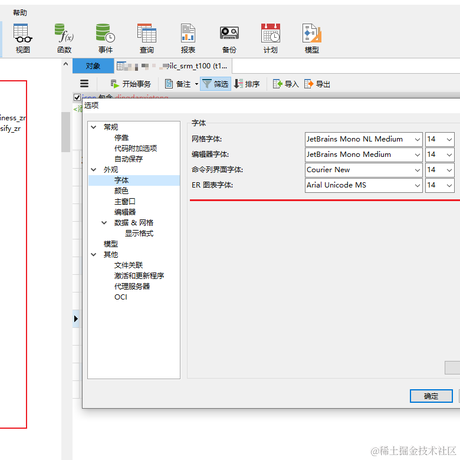The height and width of the screenshot is (460, 460).
Task: Click the 排序 (Sort) toolbar button
Action: coord(247,84)
